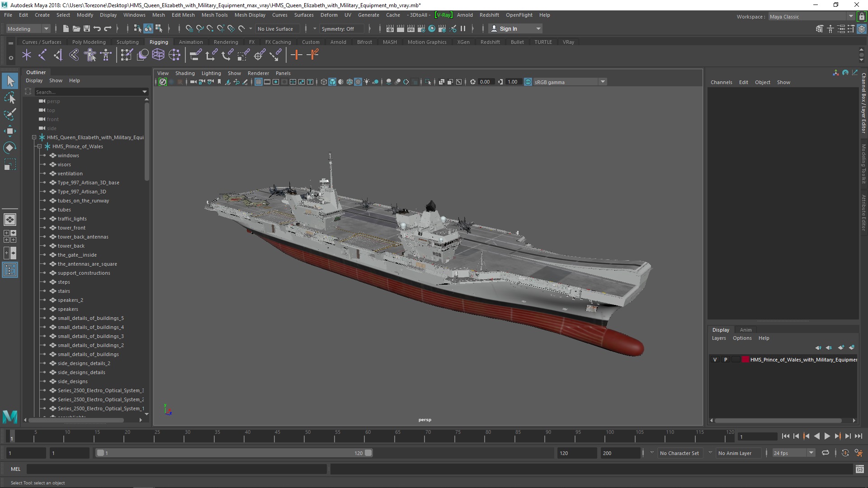Open the Modeling menu set dropdown

pyautogui.click(x=28, y=28)
